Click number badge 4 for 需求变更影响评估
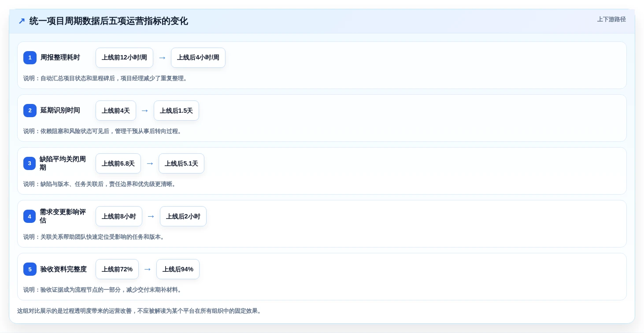 tap(30, 216)
